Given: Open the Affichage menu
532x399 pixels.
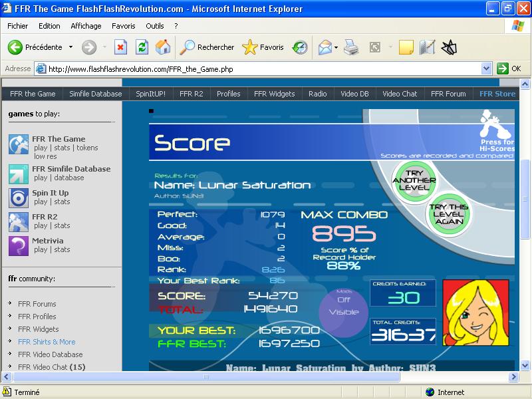Looking at the screenshot, I should pyautogui.click(x=86, y=26).
